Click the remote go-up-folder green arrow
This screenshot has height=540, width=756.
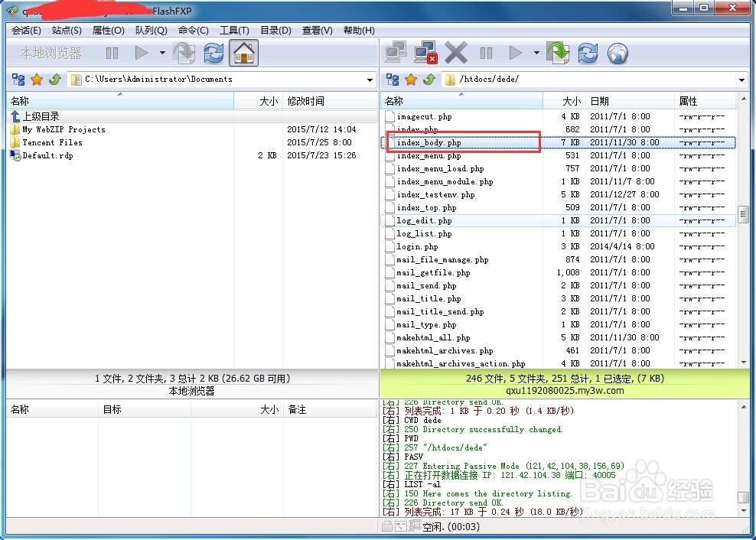coord(429,80)
